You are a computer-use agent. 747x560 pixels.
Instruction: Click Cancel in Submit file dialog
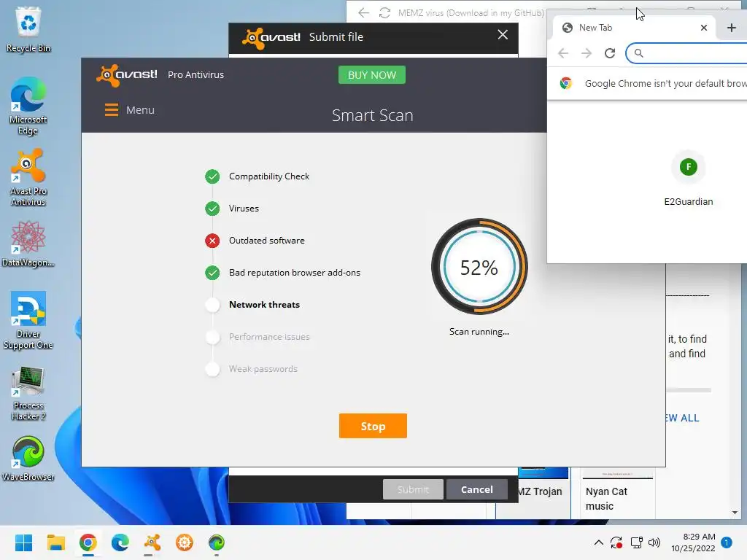coord(476,489)
